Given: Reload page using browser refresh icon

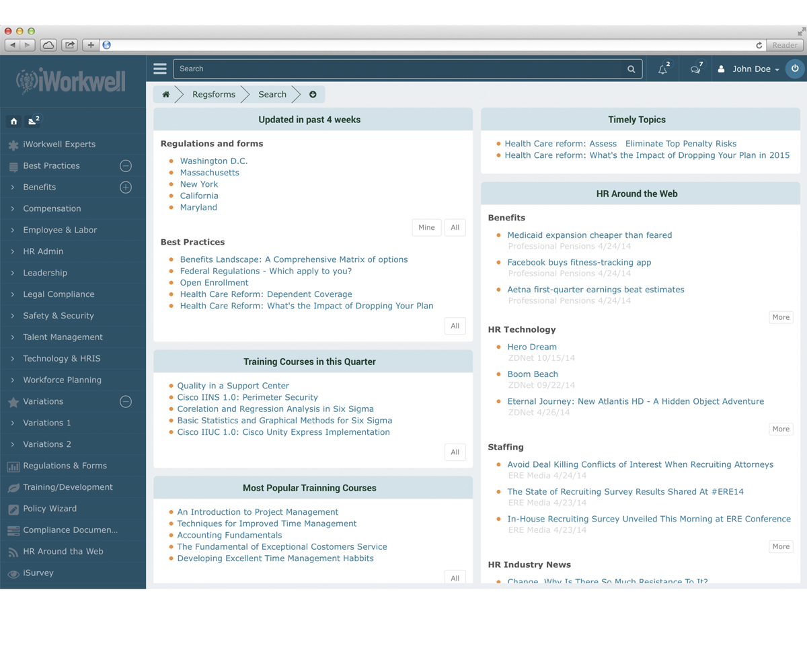Looking at the screenshot, I should (759, 45).
